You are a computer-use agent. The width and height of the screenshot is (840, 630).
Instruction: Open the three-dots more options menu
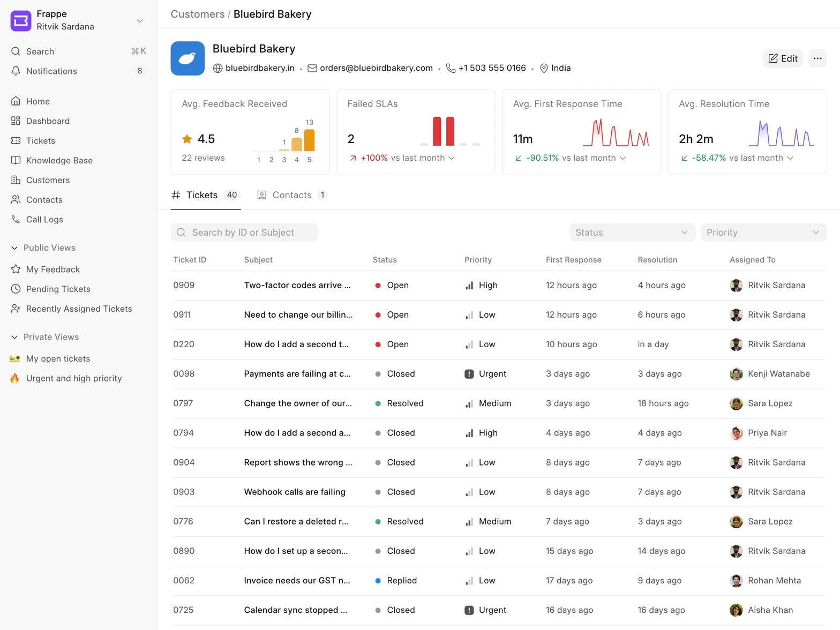pyautogui.click(x=817, y=58)
